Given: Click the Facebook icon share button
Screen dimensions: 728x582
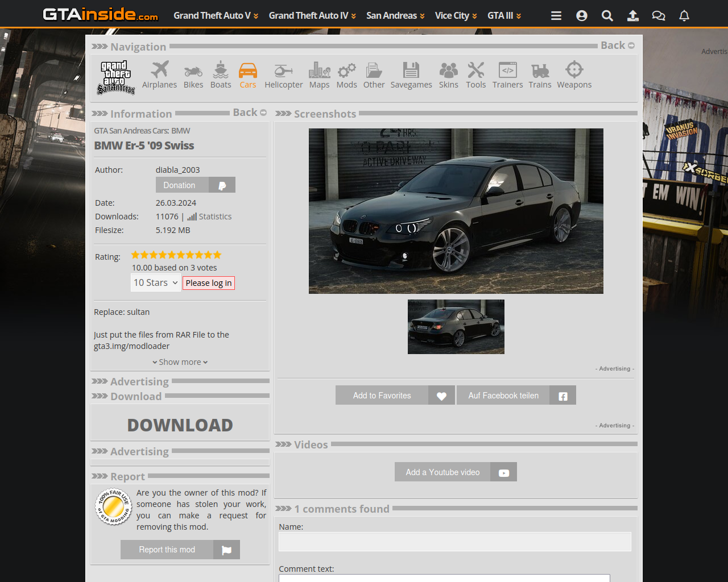Looking at the screenshot, I should click(x=563, y=396).
